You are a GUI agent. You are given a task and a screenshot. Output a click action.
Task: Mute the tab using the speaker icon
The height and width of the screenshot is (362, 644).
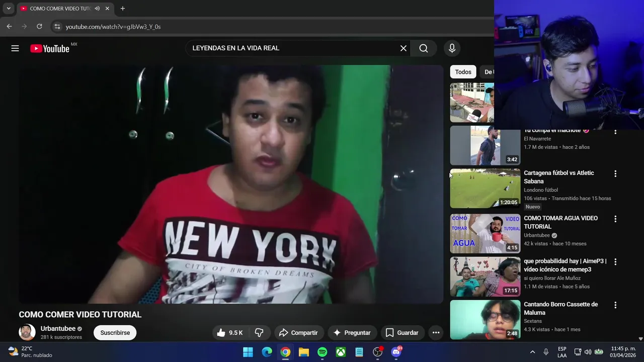[97, 9]
